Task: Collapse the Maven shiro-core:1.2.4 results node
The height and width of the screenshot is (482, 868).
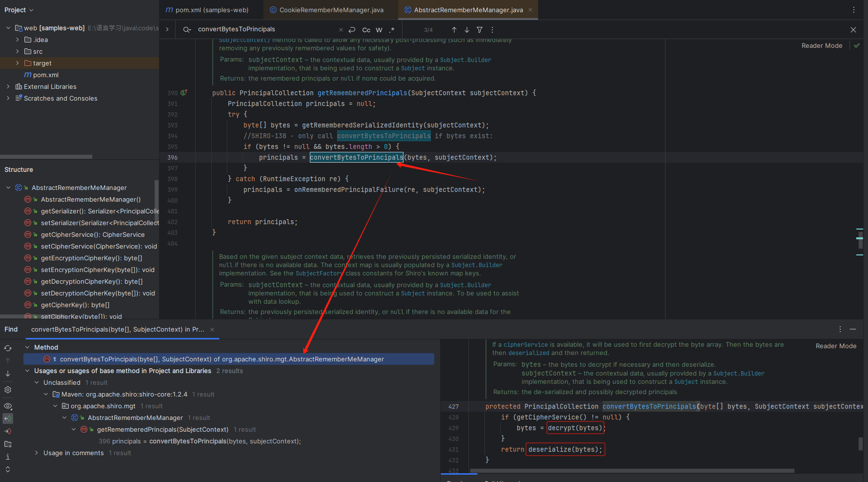Action: [x=46, y=394]
